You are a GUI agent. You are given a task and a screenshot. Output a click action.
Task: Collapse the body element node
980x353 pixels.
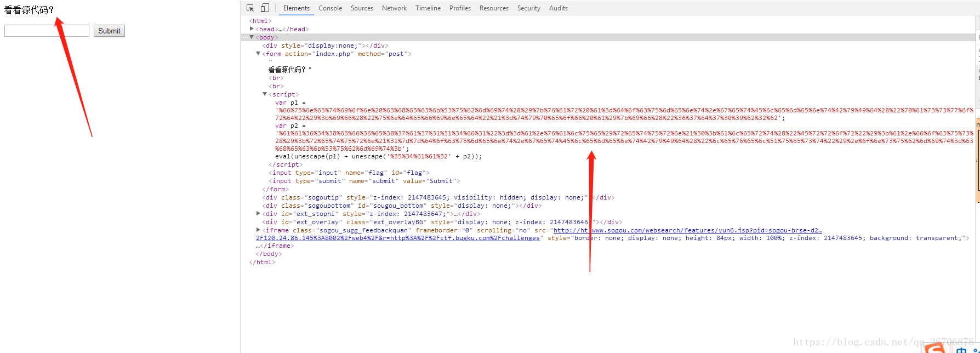coord(252,37)
